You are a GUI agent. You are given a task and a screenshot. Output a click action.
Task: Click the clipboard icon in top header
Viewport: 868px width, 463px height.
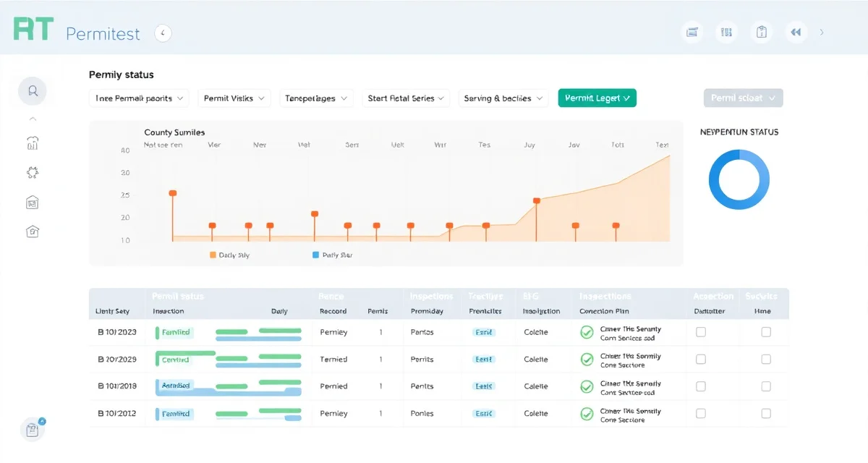click(761, 33)
